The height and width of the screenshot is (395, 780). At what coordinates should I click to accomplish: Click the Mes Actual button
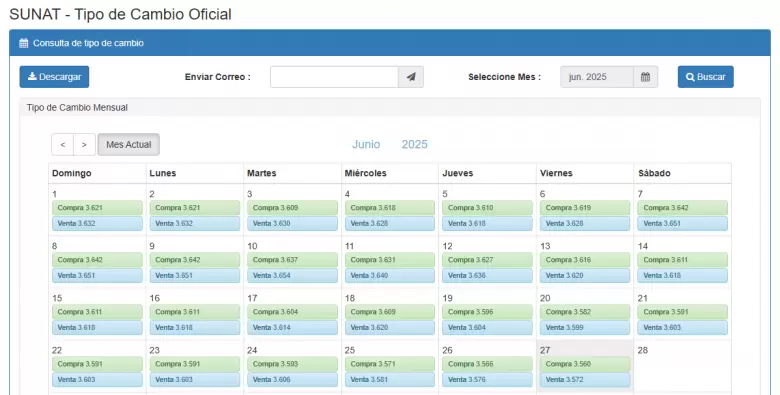(128, 145)
